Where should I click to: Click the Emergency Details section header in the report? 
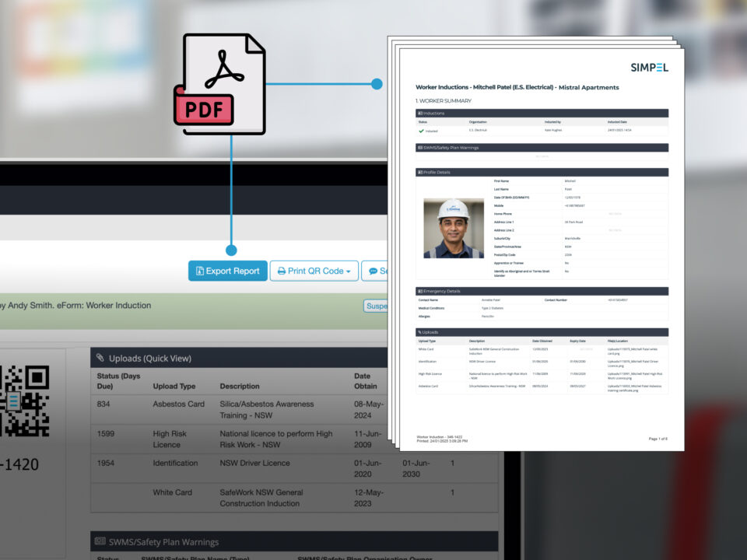[542, 291]
